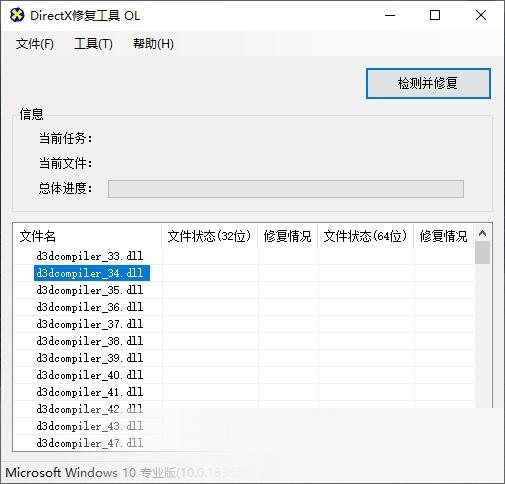Sort by the 文件名 column header
This screenshot has height=484, width=505.
(x=87, y=236)
